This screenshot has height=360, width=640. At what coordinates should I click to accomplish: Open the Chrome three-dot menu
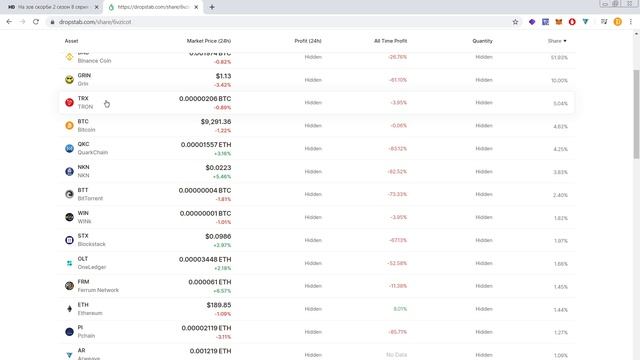631,22
